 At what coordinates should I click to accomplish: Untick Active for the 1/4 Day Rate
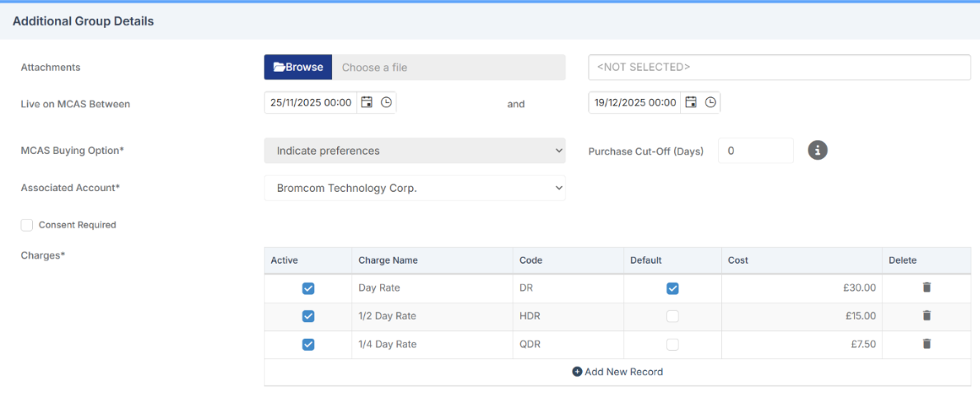point(308,344)
